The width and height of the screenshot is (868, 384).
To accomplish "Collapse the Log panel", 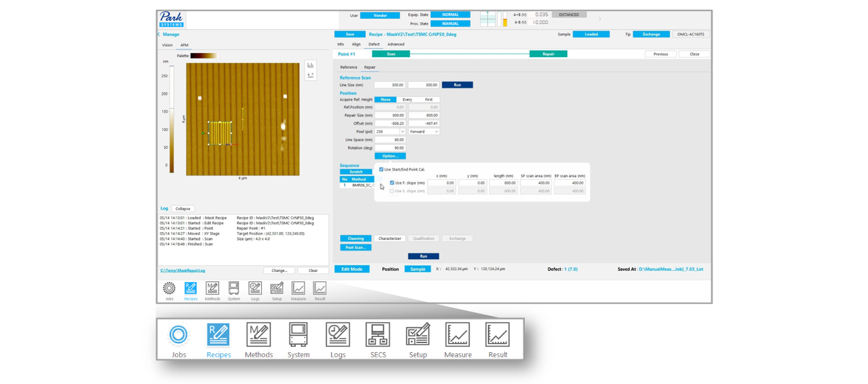I will click(x=183, y=209).
